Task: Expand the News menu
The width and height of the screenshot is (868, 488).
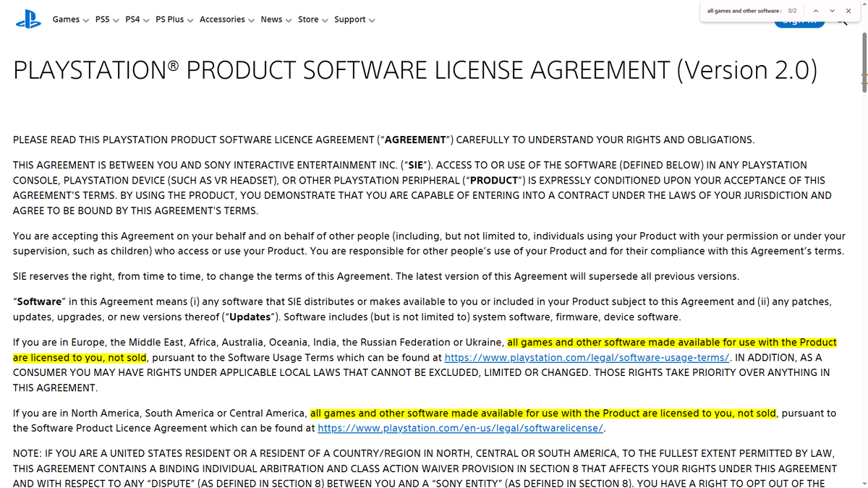Action: [x=276, y=20]
